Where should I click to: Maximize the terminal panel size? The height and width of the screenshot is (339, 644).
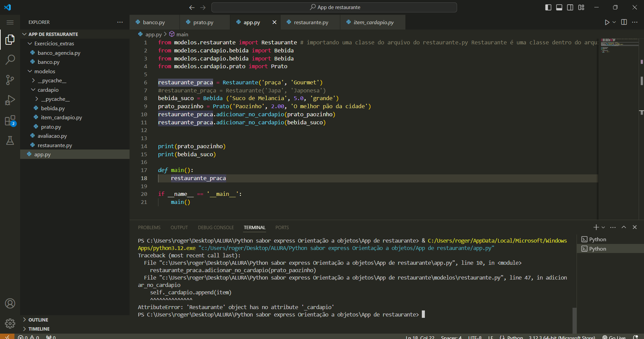[624, 227]
